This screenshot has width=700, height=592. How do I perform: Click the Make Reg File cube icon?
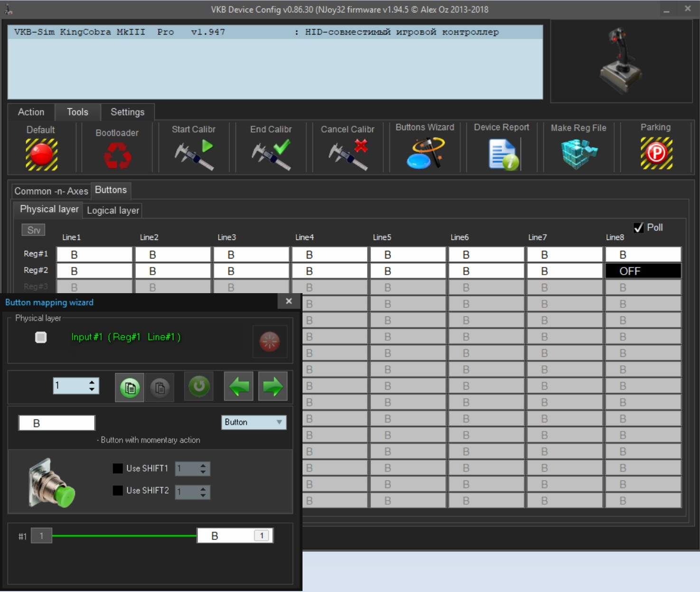(579, 154)
